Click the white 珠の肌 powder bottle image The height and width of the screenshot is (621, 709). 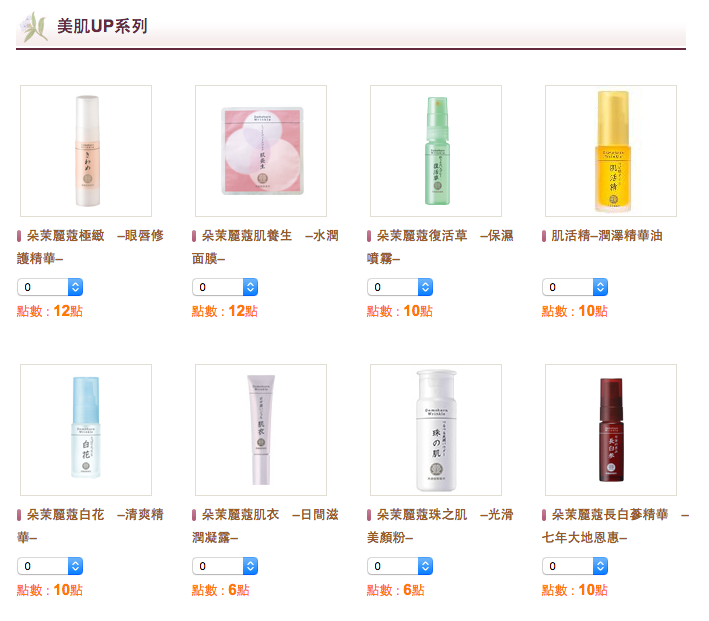point(436,430)
